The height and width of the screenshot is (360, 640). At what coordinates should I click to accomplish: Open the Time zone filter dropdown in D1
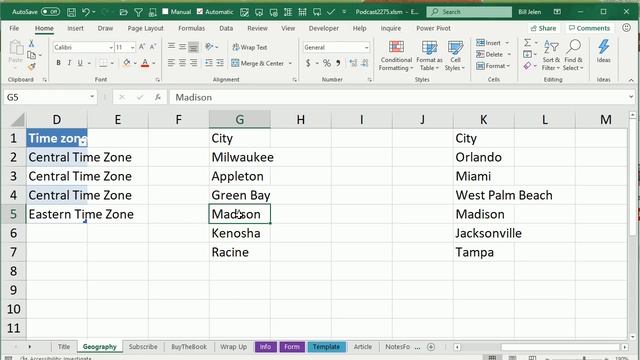coord(83,142)
